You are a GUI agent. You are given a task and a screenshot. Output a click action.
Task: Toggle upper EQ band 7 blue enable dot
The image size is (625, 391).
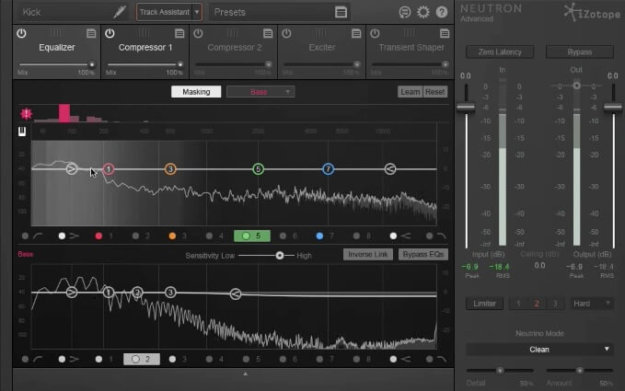click(x=319, y=236)
